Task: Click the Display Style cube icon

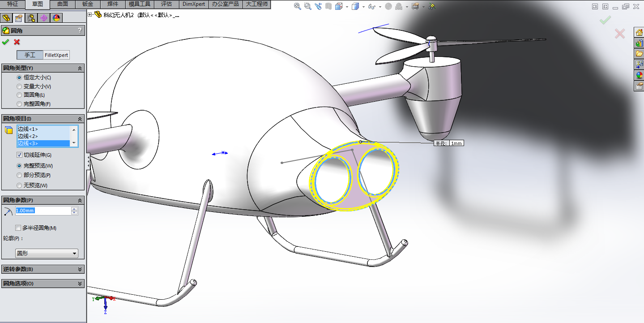Action: 355,6
